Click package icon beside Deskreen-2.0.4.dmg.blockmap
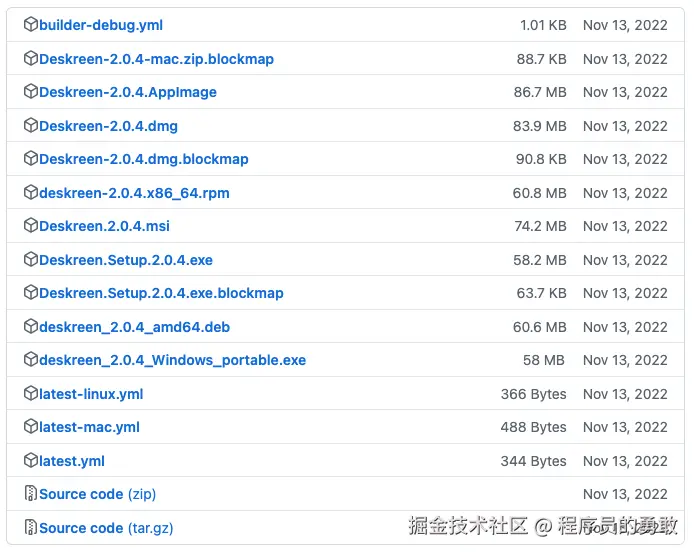This screenshot has height=553, width=694. point(31,159)
